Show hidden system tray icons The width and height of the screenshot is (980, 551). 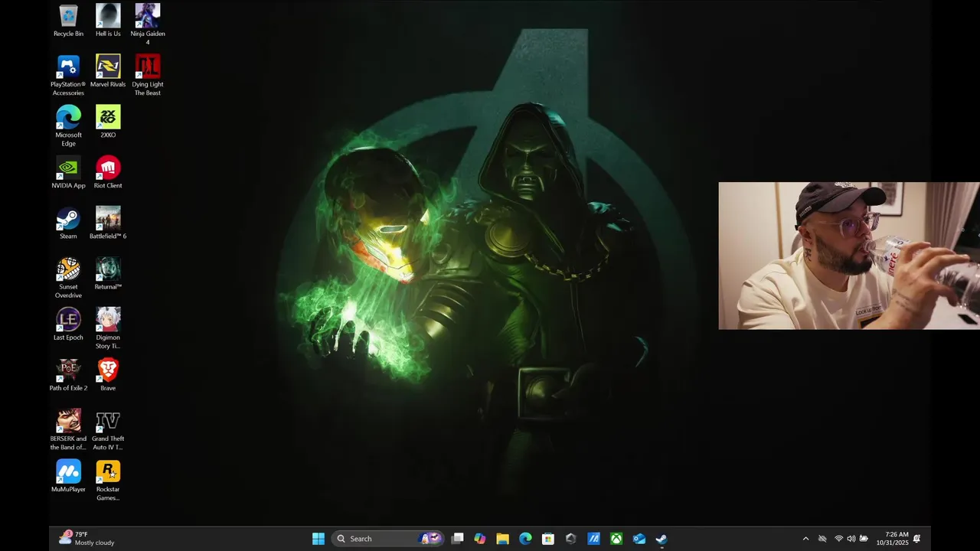point(805,539)
